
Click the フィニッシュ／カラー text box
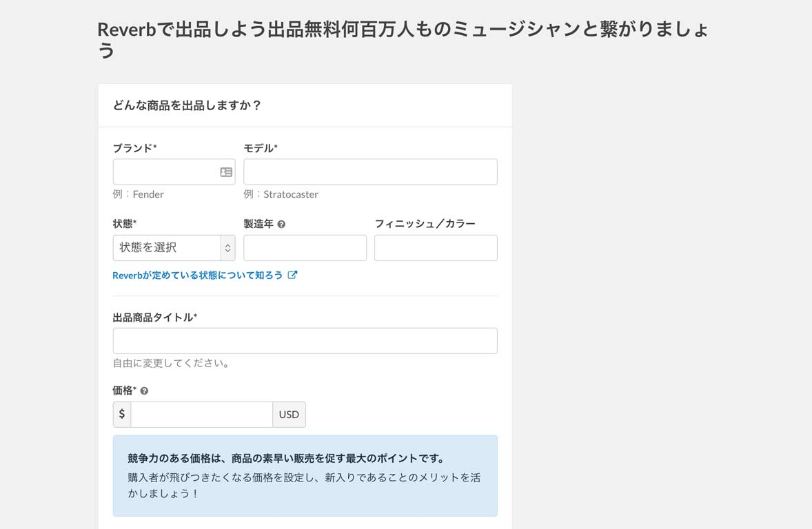436,247
